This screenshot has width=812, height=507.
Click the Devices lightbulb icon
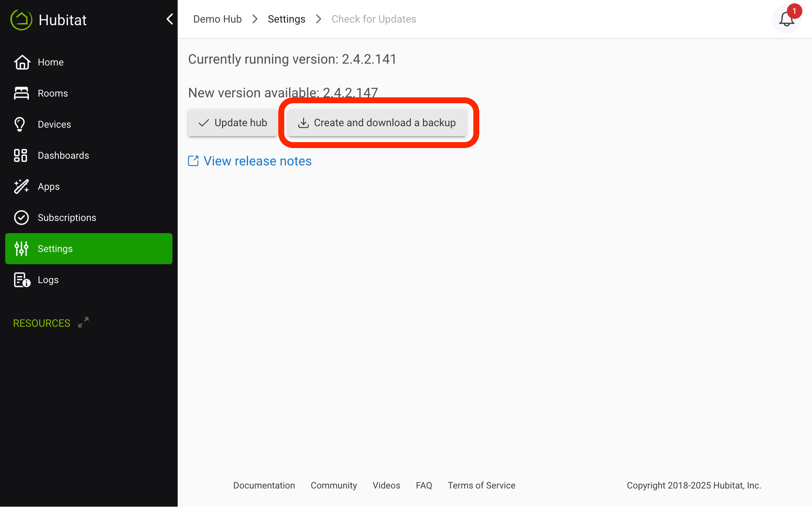(x=20, y=124)
